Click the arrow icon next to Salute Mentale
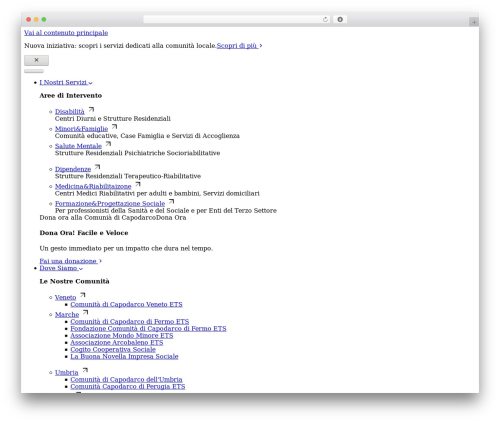The image size is (500, 423). pos(108,144)
